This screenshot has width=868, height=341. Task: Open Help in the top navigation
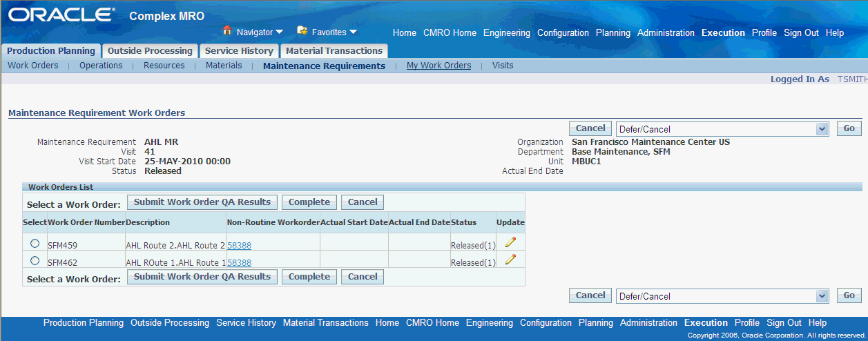835,32
